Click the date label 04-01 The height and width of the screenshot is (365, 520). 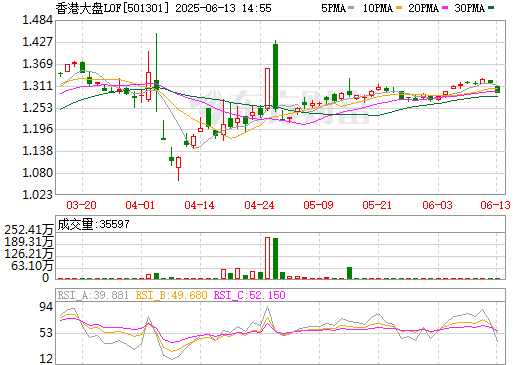[140, 205]
